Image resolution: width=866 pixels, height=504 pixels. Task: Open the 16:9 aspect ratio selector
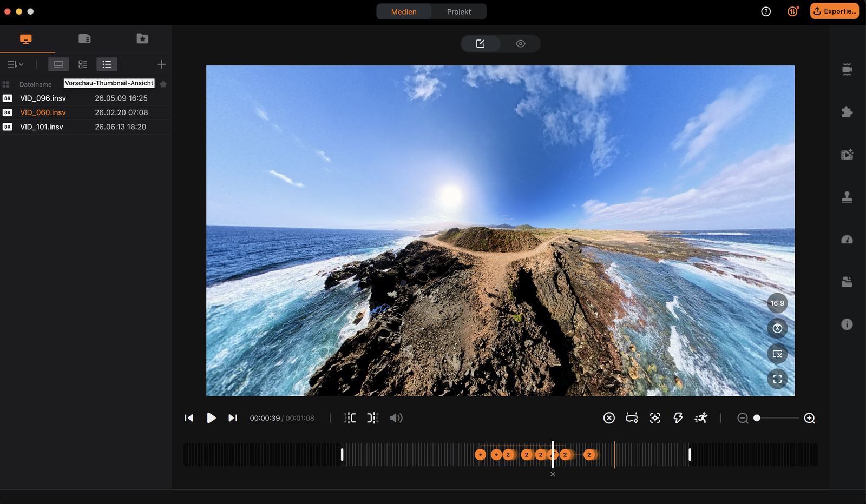coord(777,303)
